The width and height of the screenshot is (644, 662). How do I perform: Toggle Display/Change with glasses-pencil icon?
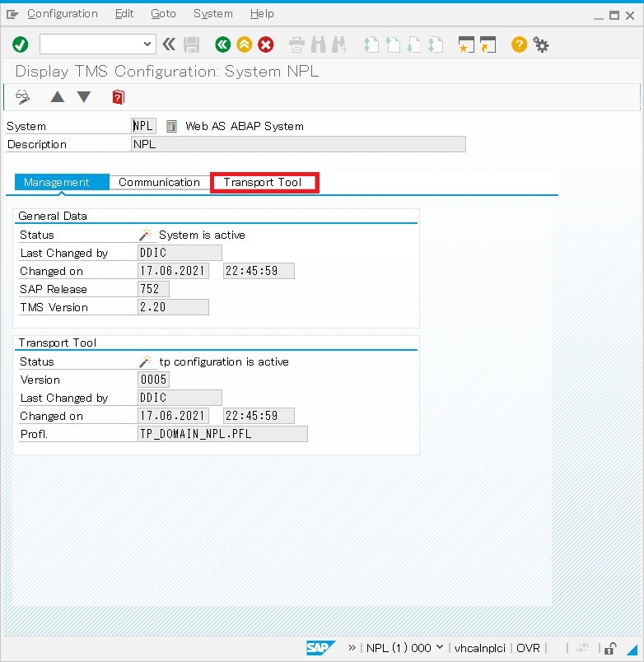[23, 96]
